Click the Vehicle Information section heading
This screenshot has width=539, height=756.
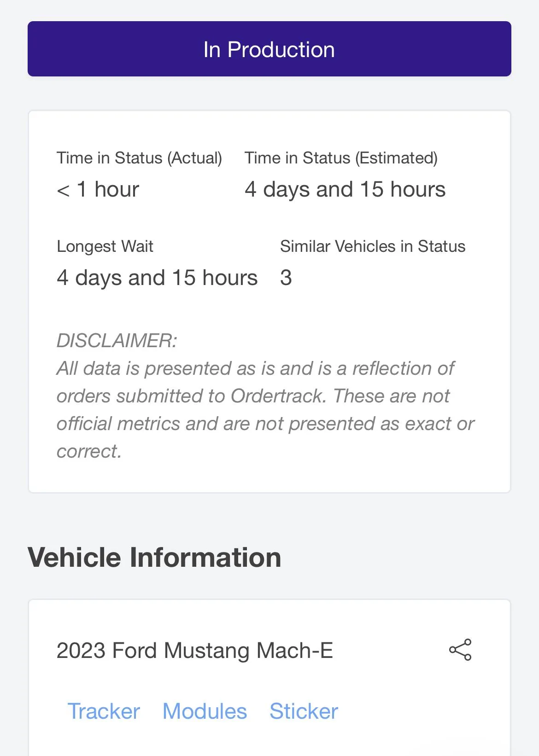point(154,557)
